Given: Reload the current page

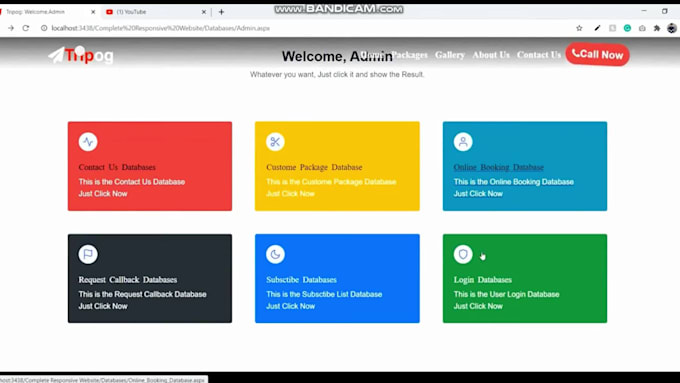Looking at the screenshot, I should (26, 28).
